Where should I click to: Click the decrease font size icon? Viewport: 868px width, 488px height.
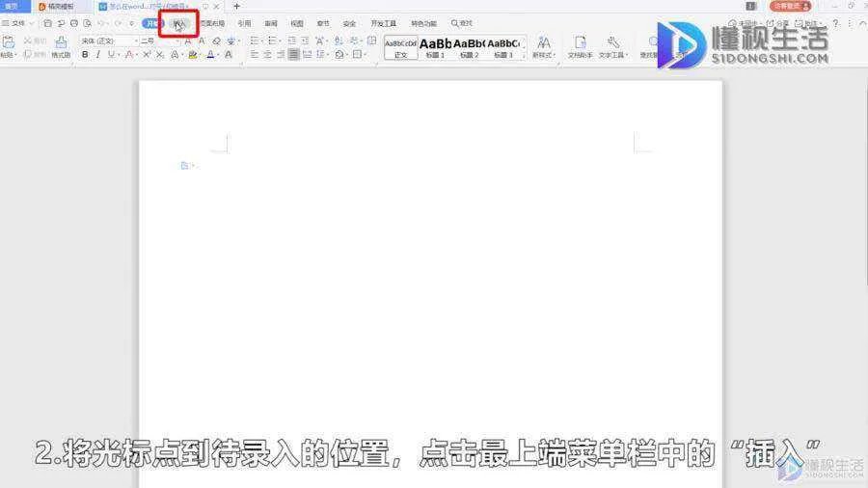202,41
